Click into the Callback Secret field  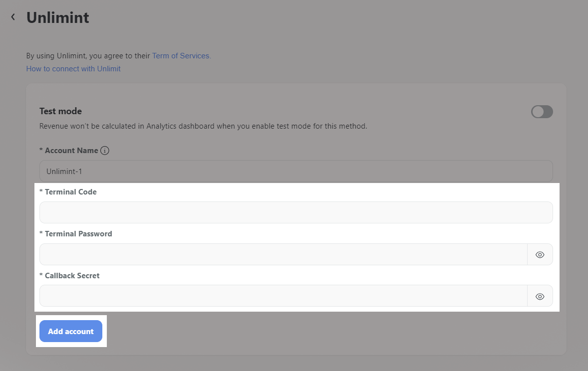pos(284,296)
